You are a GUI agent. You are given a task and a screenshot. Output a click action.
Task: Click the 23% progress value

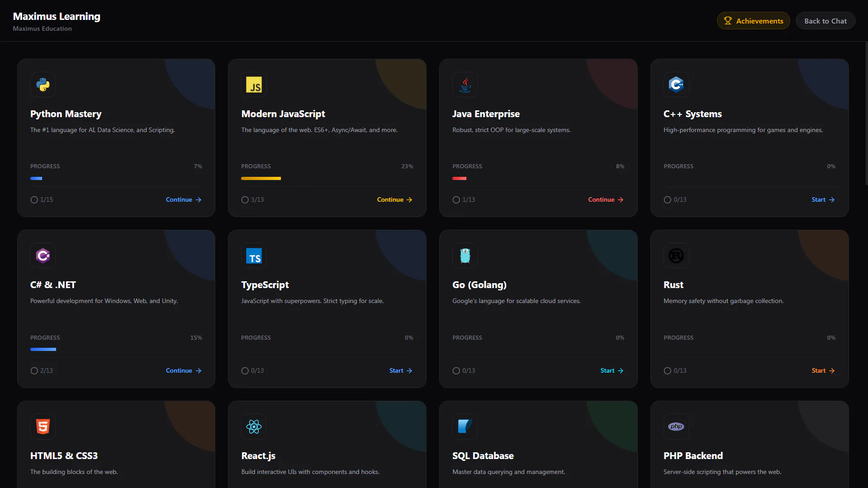(407, 166)
